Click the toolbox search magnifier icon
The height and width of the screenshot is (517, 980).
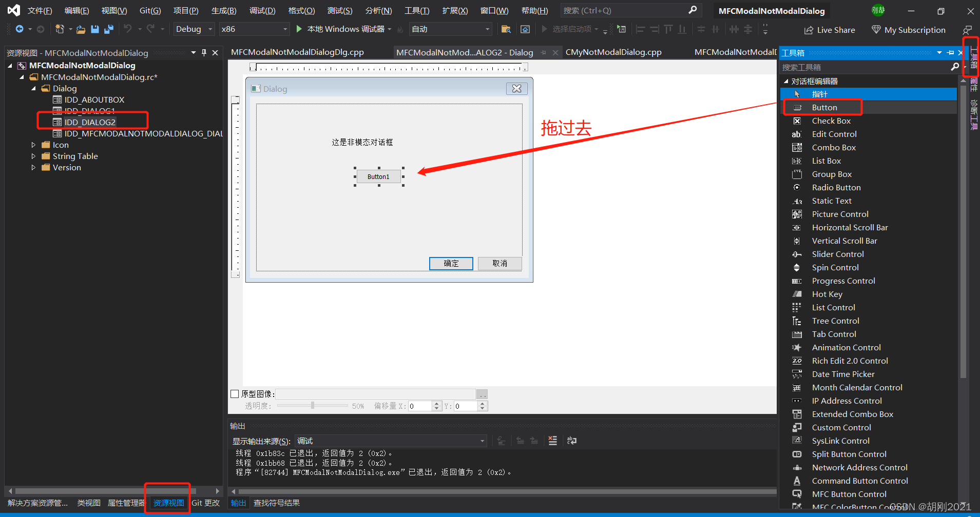point(954,67)
